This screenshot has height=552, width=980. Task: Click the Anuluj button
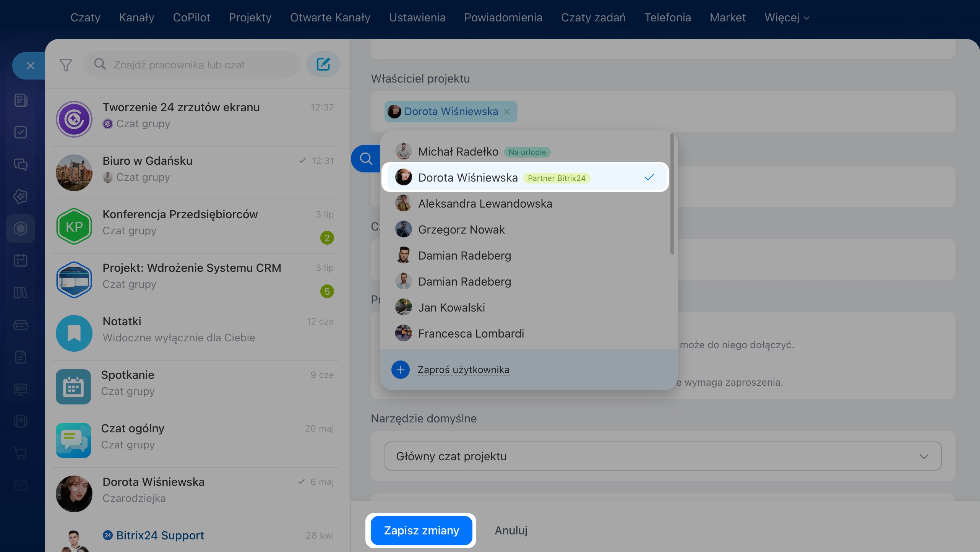coord(511,530)
